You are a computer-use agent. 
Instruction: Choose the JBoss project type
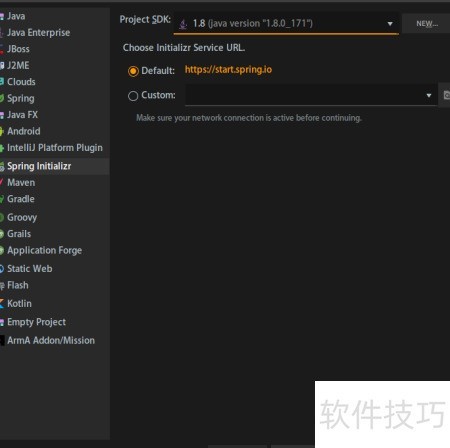(x=18, y=49)
